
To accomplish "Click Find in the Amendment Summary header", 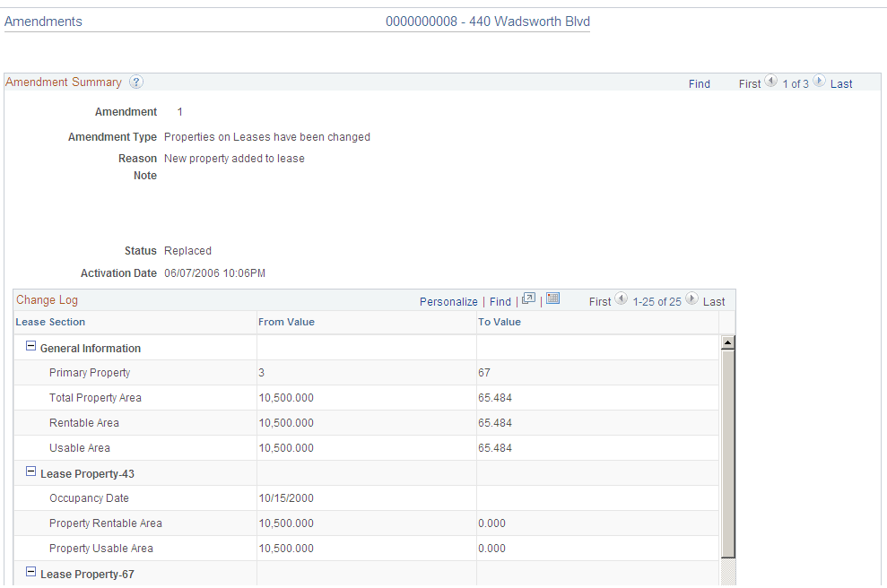I will (x=699, y=83).
